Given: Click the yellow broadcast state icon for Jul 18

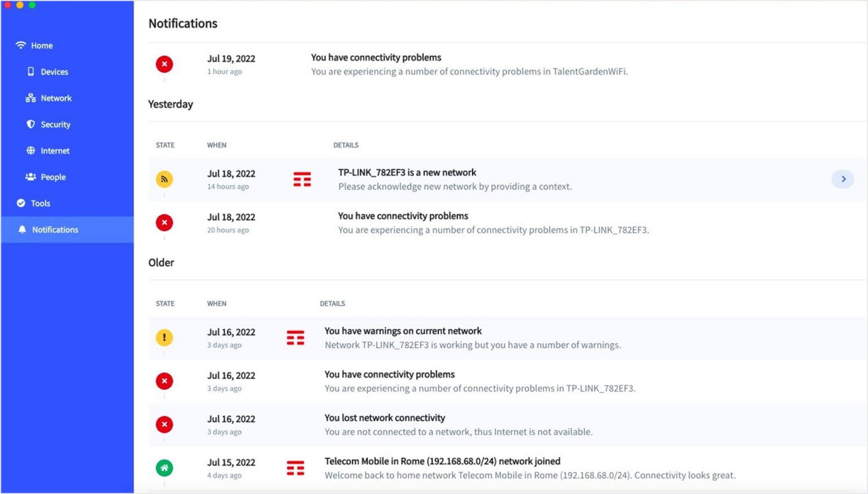Looking at the screenshot, I should point(164,178).
